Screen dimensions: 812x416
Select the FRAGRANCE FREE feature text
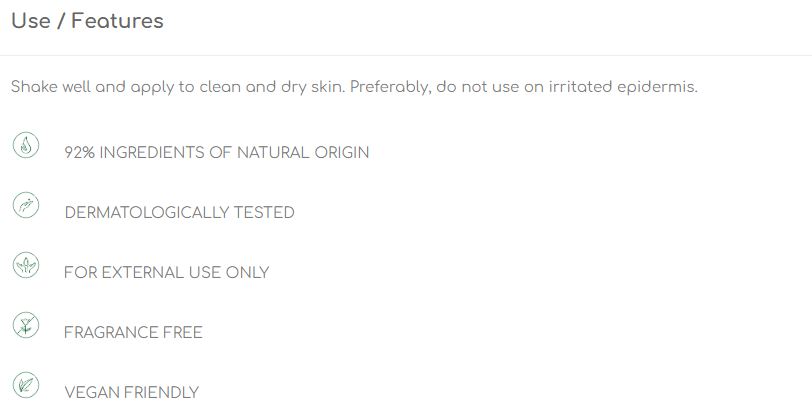133,333
